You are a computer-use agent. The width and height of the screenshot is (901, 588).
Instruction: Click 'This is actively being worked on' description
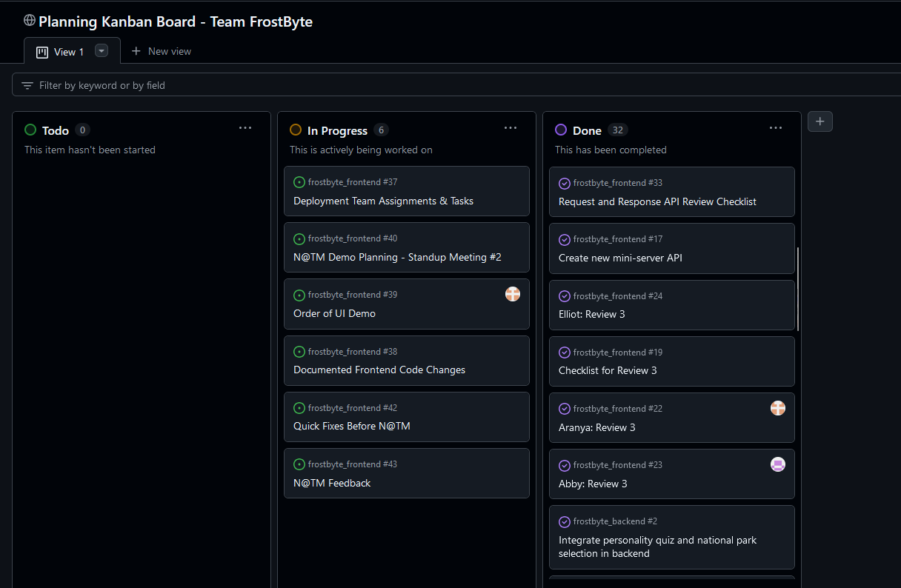[361, 150]
